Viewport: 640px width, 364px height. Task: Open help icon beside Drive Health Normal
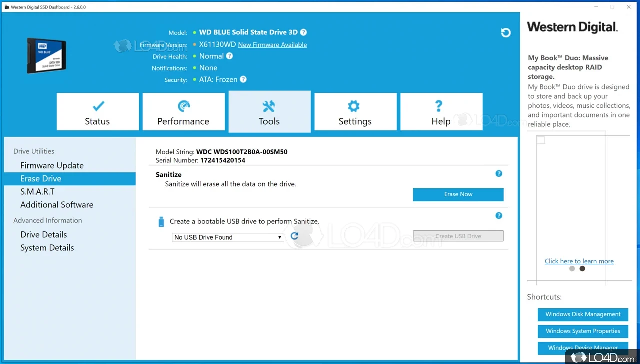point(229,56)
